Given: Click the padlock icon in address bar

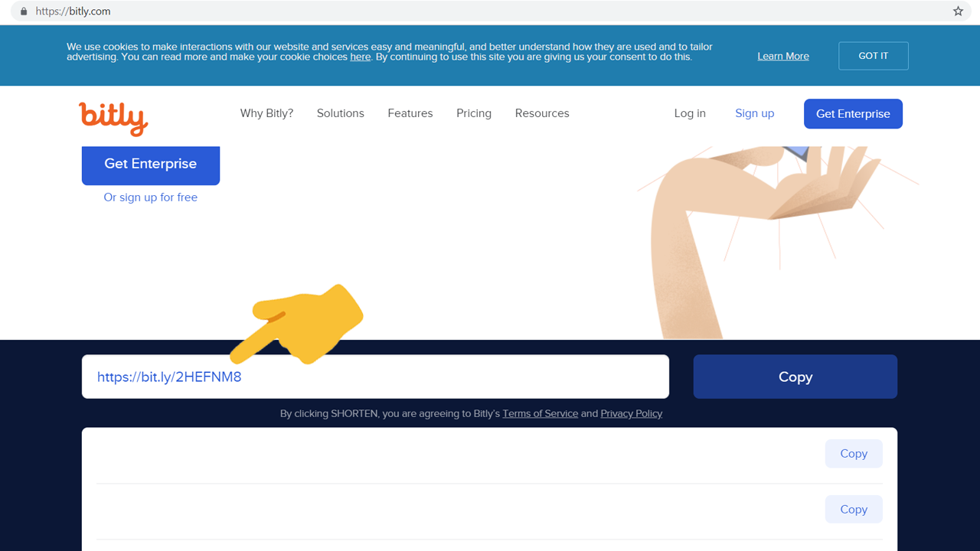Looking at the screenshot, I should [x=23, y=11].
